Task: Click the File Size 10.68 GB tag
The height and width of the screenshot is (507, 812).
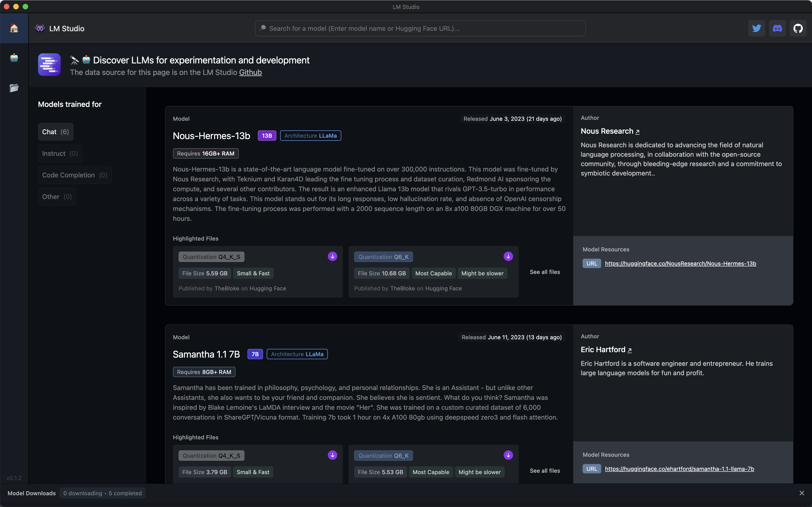Action: coord(382,273)
